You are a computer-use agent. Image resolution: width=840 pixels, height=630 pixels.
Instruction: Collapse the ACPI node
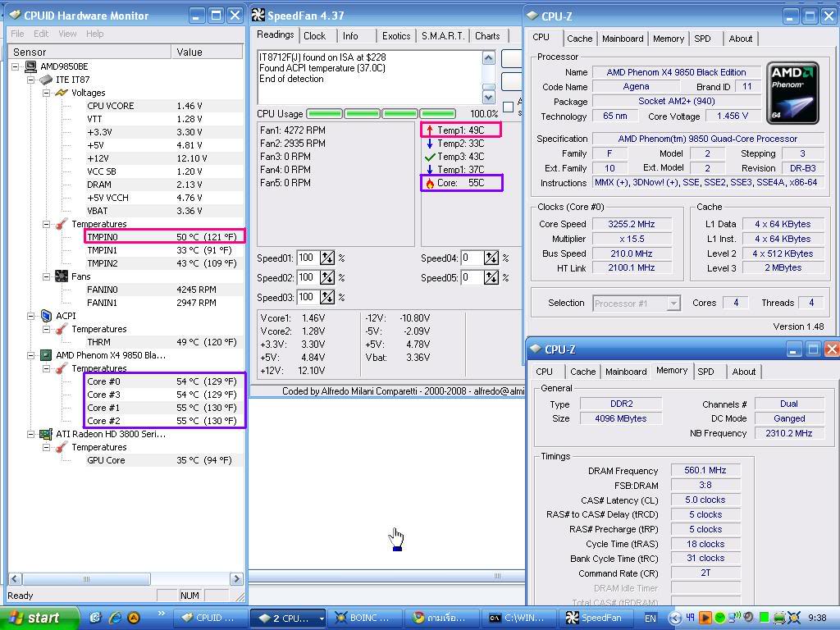[31, 316]
